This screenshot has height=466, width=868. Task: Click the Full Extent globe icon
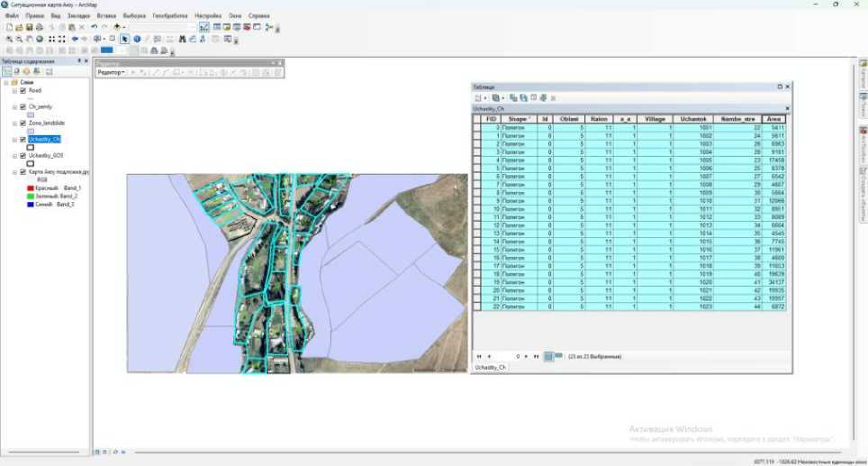tap(39, 39)
